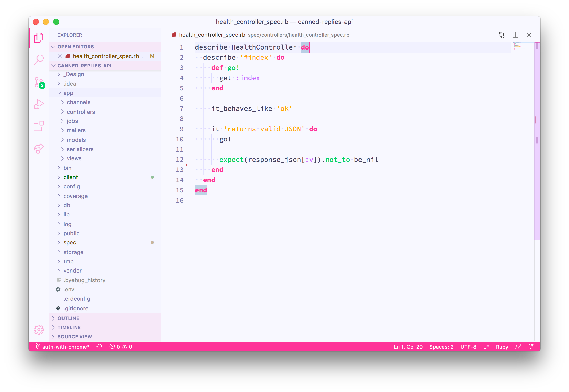Open the Extensions view
Viewport: 569px width, 392px height.
point(39,126)
